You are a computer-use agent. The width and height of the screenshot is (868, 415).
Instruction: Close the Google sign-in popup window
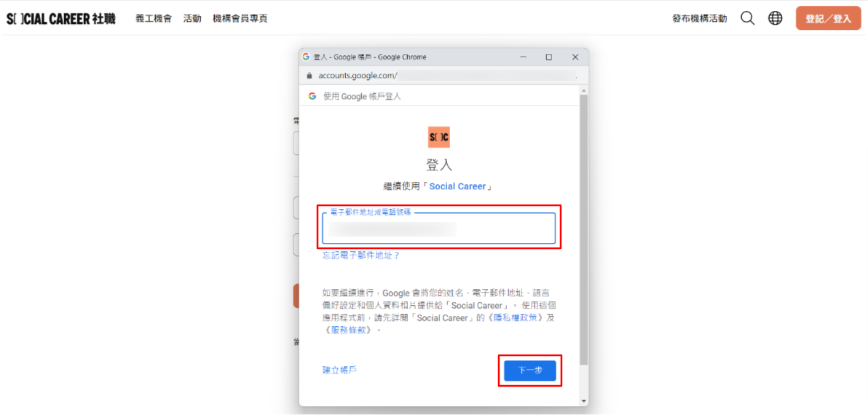575,57
